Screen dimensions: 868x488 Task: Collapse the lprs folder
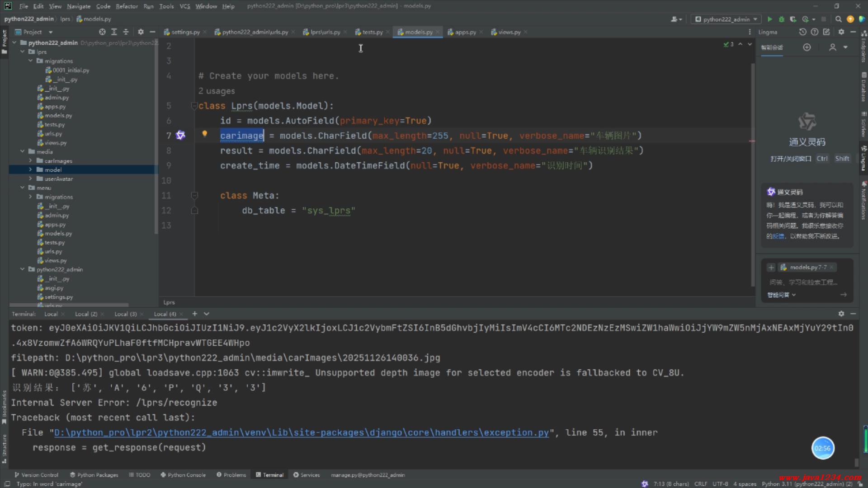point(22,52)
